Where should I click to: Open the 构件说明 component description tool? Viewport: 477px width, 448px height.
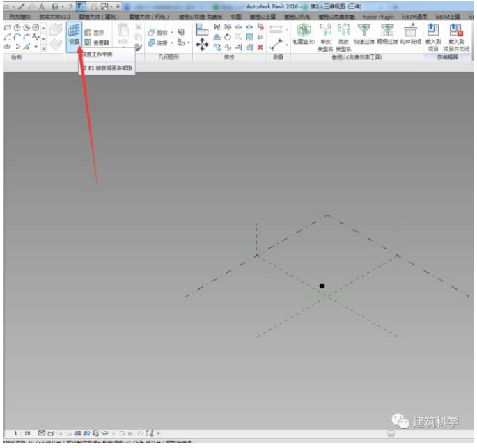click(410, 34)
